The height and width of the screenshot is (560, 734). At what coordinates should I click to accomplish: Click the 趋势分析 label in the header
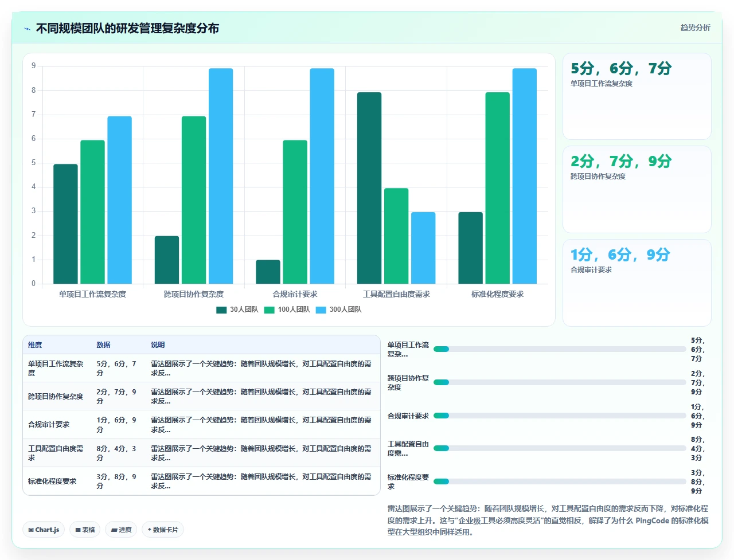(695, 28)
